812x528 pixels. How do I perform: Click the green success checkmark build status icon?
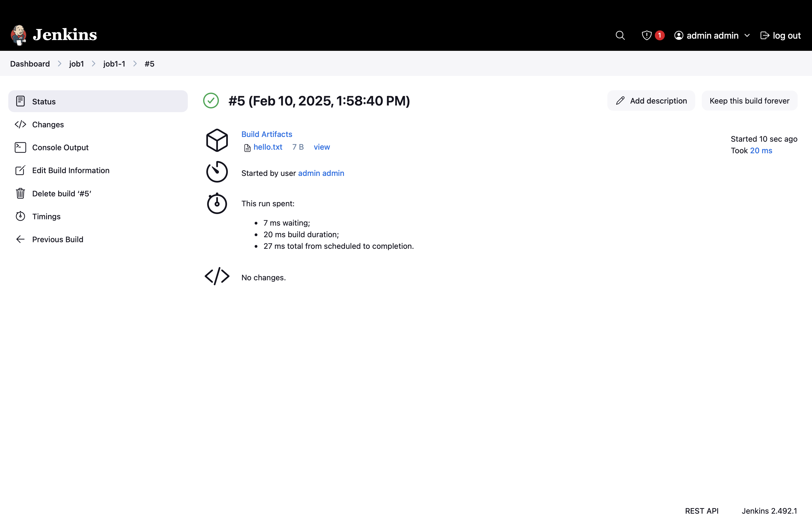click(x=211, y=101)
